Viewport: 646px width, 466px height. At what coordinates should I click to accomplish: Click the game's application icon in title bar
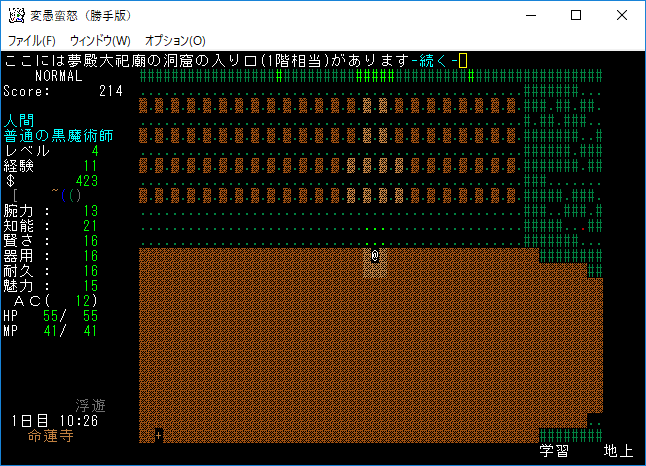tap(17, 15)
